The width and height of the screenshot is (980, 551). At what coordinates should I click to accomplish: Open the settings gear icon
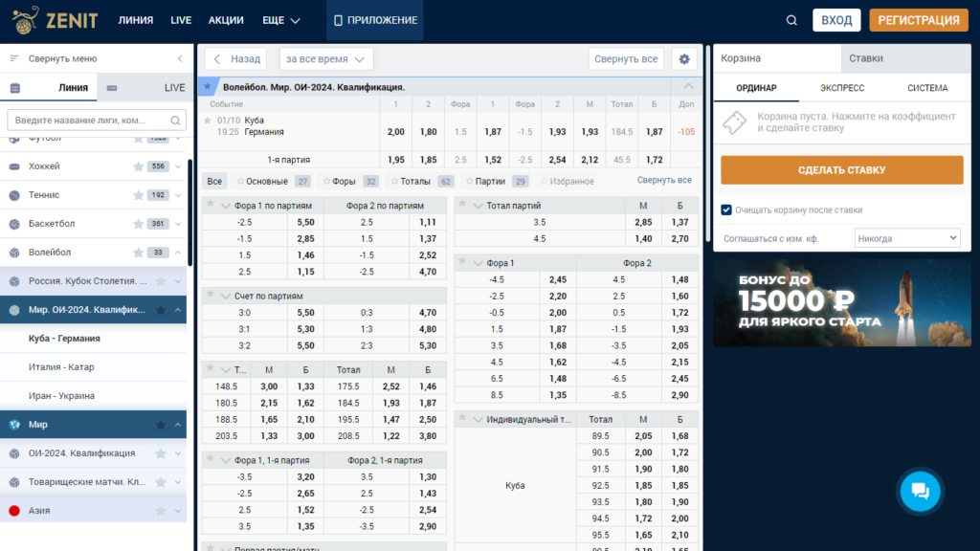pos(684,58)
